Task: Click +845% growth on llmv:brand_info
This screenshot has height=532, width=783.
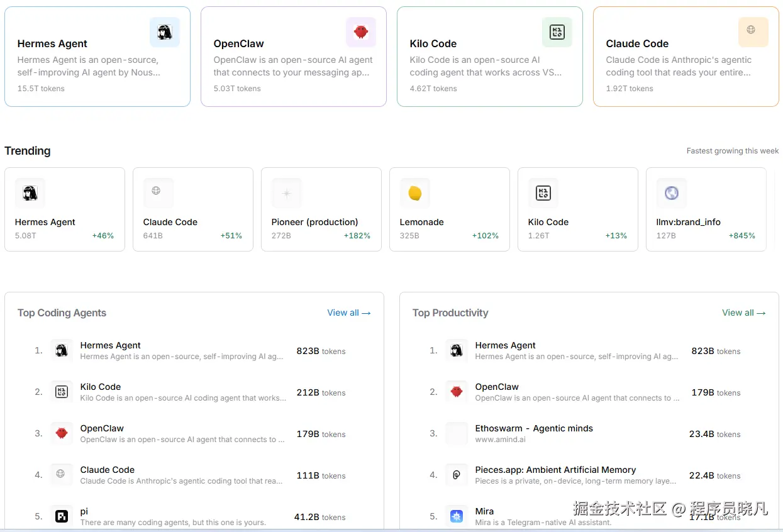Action: (742, 236)
